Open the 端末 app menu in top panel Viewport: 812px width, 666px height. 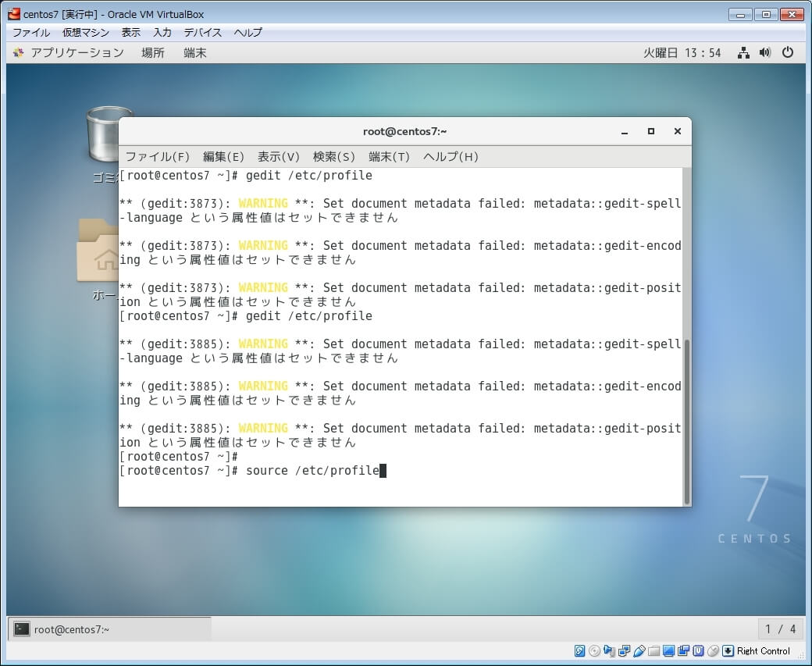click(195, 52)
